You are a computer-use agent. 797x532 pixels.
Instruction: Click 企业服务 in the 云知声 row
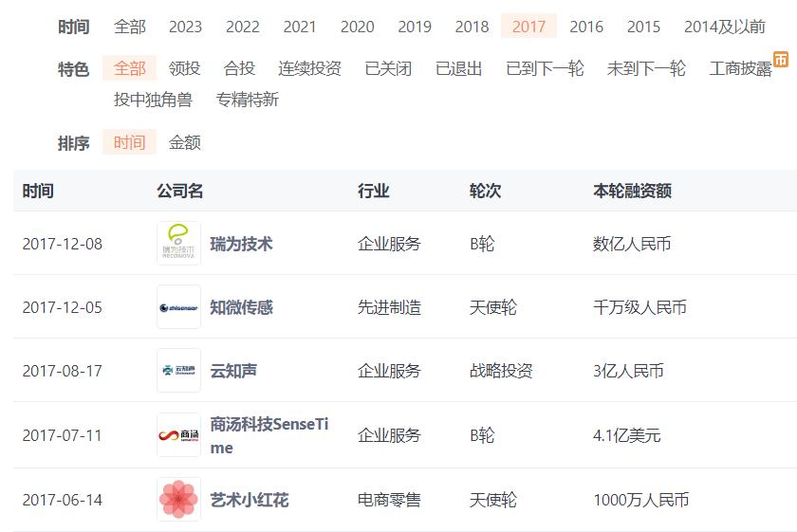389,371
